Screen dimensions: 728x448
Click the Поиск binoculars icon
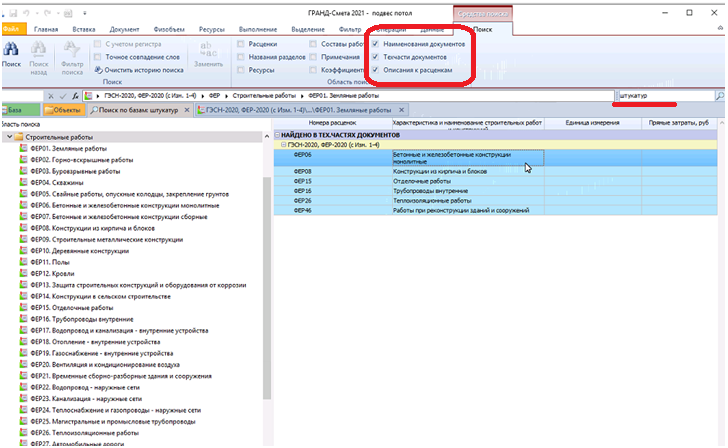(11, 49)
